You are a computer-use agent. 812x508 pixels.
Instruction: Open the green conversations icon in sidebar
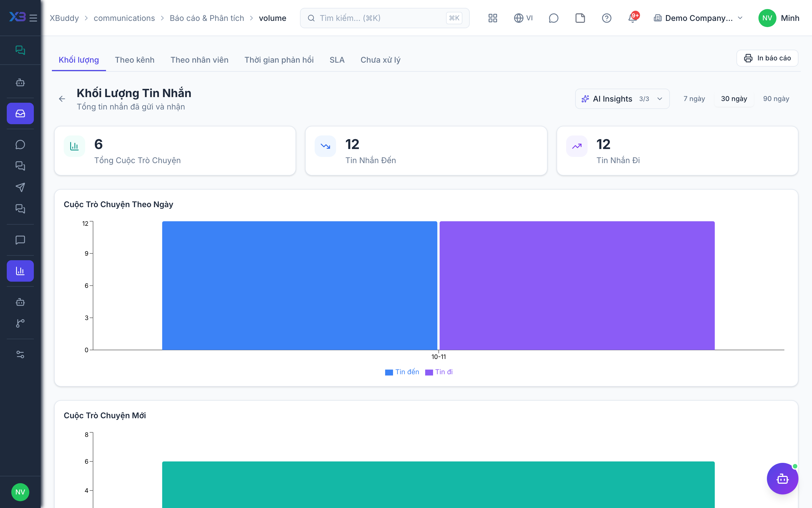(x=20, y=50)
